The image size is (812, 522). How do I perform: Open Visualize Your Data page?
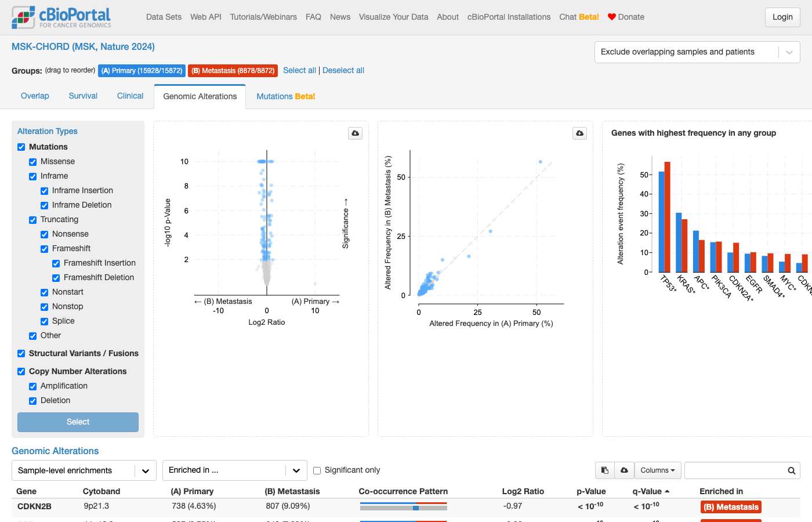[393, 17]
